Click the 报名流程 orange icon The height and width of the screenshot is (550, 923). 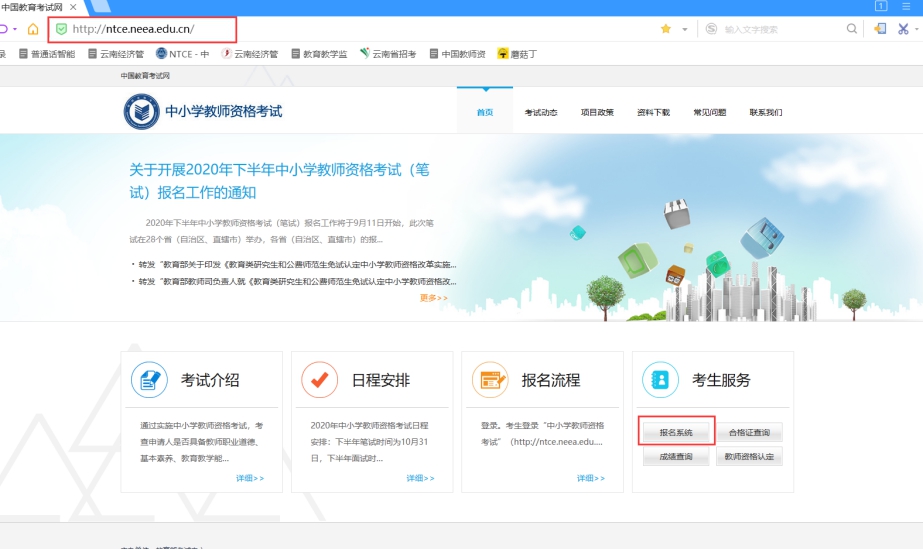(491, 380)
